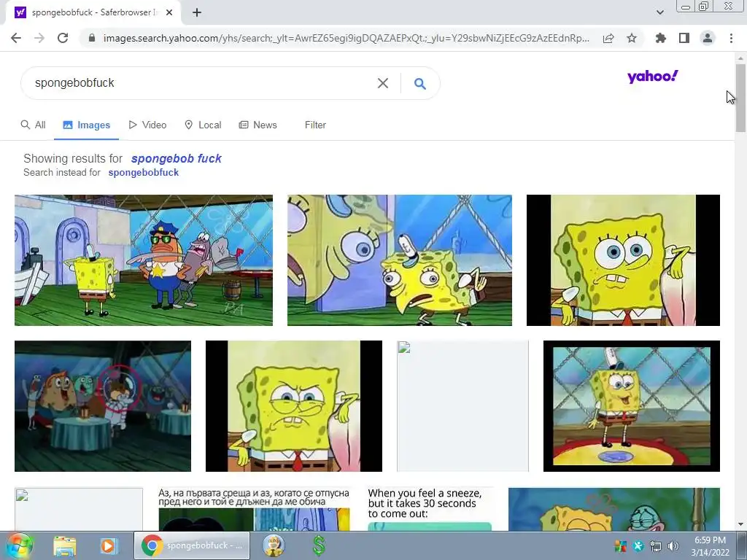747x560 pixels.
Task: Open the colorful flag tray icon
Action: coord(621,546)
